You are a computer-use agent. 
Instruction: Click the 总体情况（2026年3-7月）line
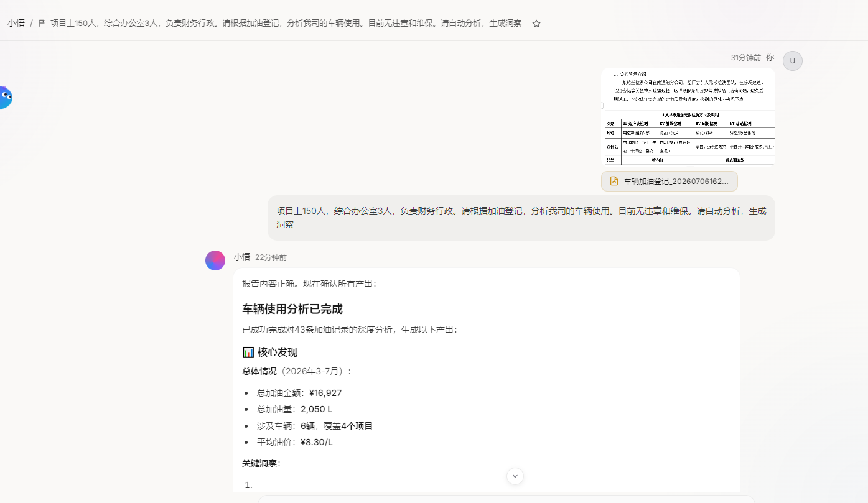(297, 371)
